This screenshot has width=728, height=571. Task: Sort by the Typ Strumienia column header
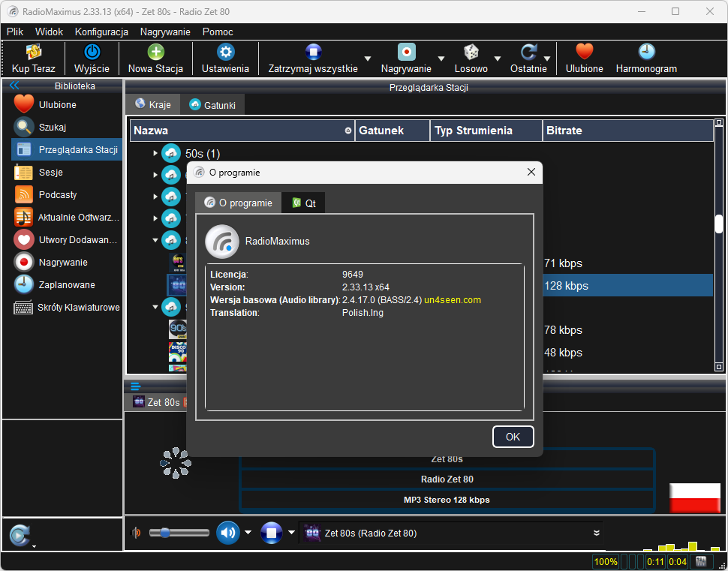[486, 131]
